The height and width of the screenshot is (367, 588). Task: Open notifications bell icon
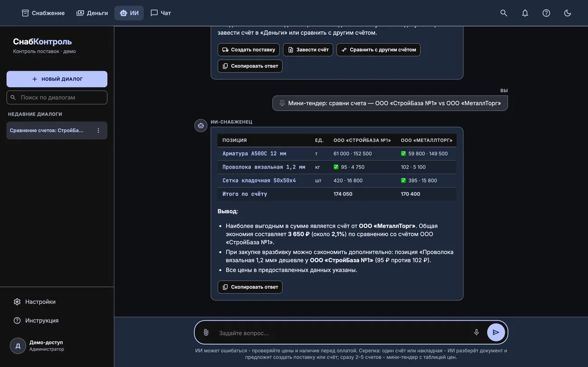525,13
